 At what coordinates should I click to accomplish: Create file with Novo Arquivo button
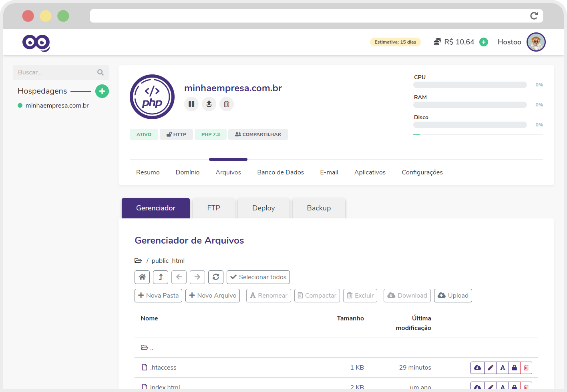pyautogui.click(x=213, y=296)
